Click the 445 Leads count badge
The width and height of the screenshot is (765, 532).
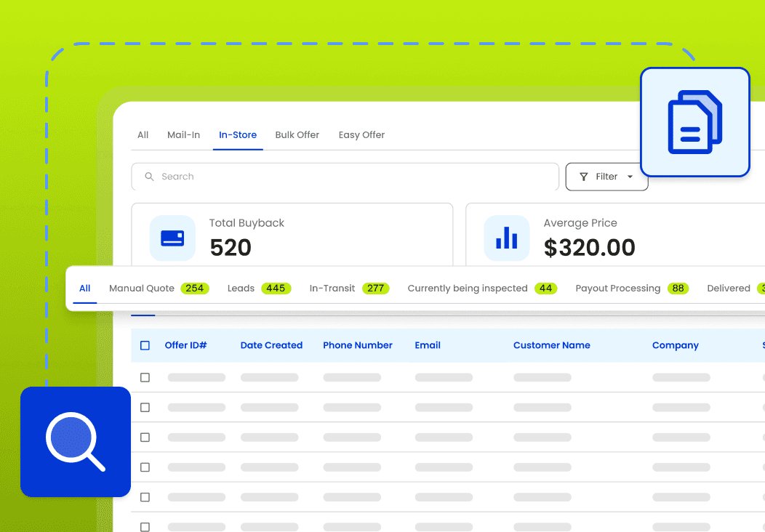pyautogui.click(x=276, y=289)
